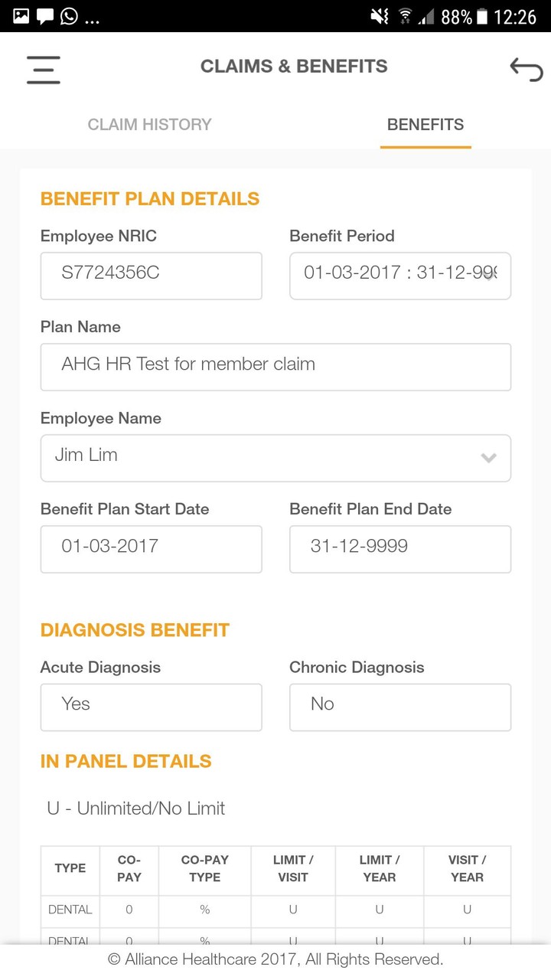The height and width of the screenshot is (980, 551).
Task: Tap the gallery icon in status bar
Action: (x=21, y=16)
